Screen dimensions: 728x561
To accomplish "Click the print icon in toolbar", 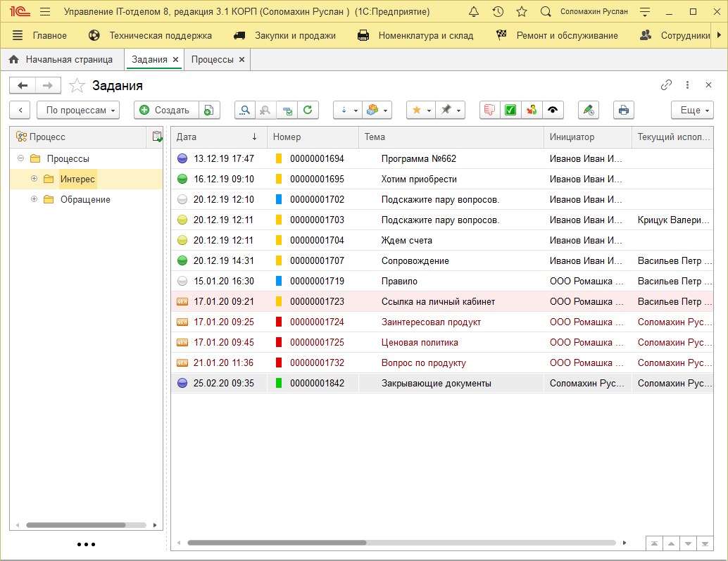I will pos(624,110).
